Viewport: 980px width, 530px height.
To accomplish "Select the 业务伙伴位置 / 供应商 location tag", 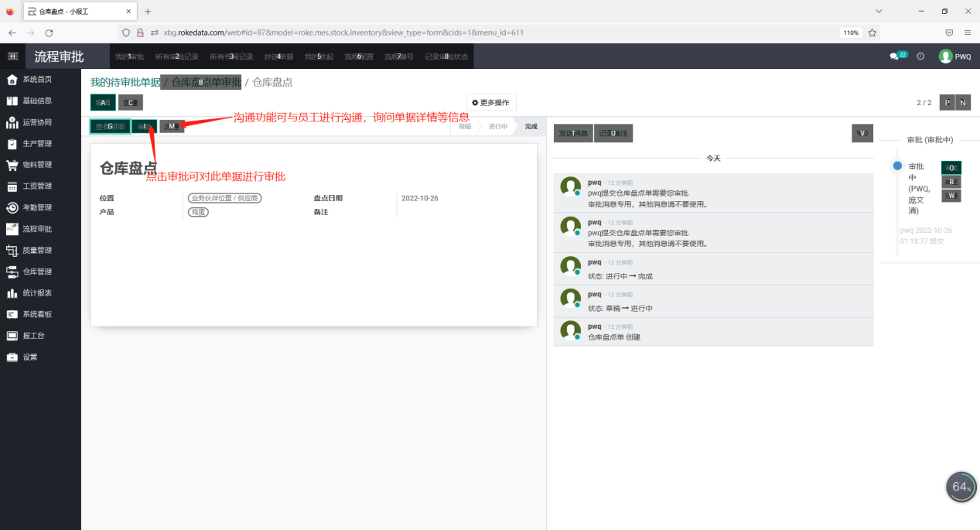I will click(x=225, y=198).
